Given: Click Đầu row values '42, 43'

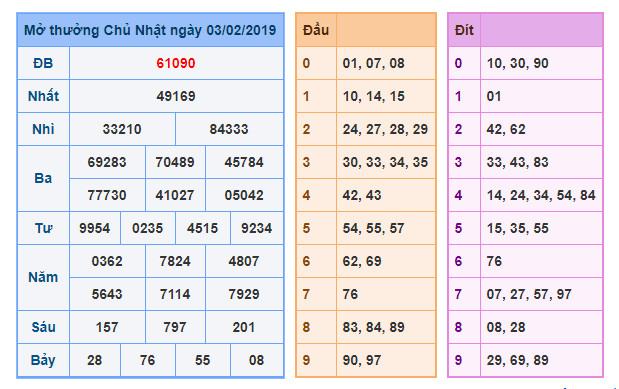Looking at the screenshot, I should pos(362,195).
